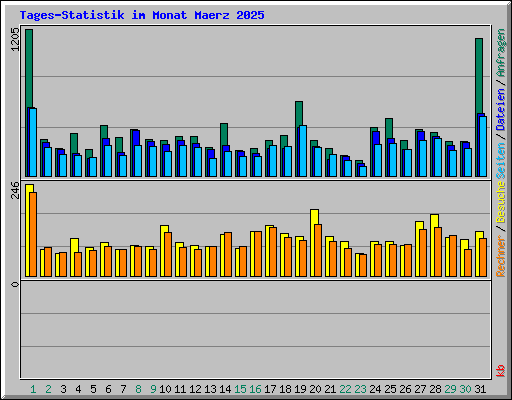Click the light blue Seiten bar for day 1
The height and width of the screenshot is (400, 512).
tap(33, 142)
